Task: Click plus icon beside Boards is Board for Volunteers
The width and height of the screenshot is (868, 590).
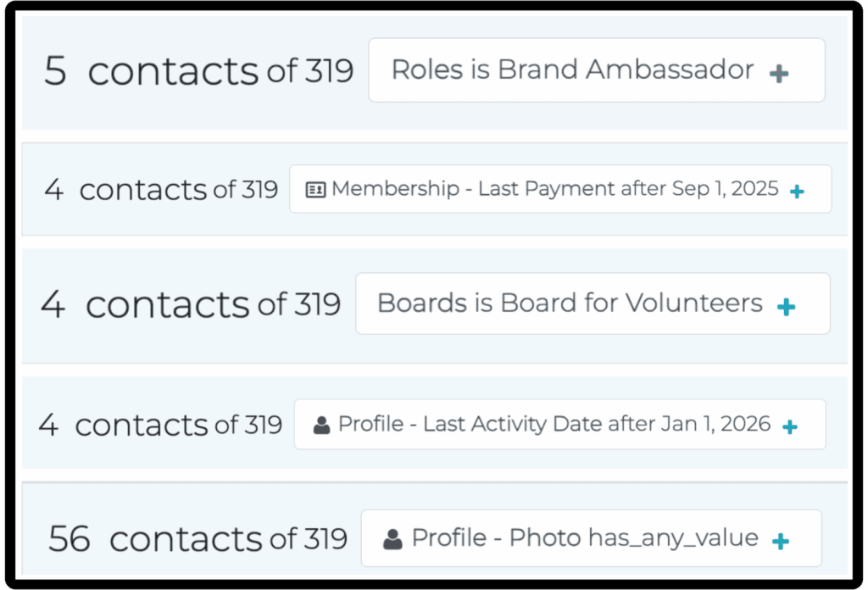Action: tap(787, 307)
